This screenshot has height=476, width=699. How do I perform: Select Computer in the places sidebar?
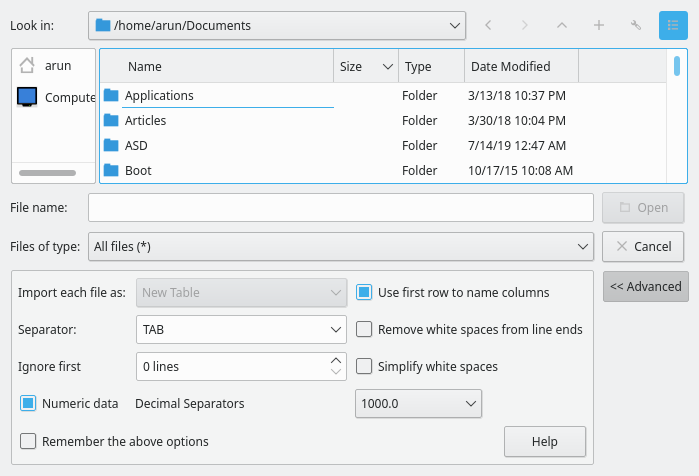[57, 97]
